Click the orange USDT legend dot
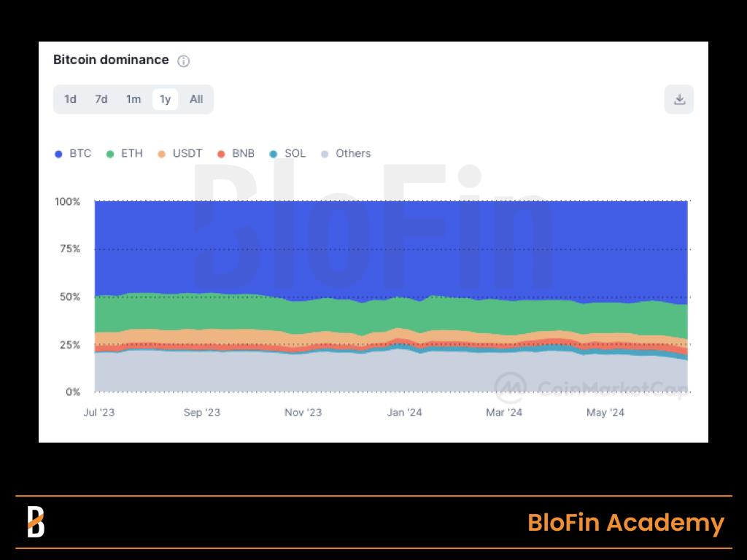 click(161, 153)
